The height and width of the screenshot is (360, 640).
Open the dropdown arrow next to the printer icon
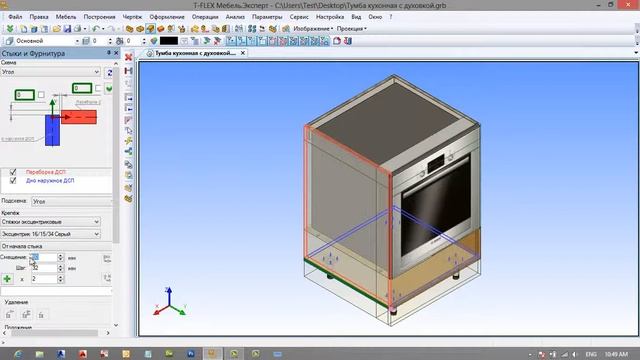click(x=85, y=29)
